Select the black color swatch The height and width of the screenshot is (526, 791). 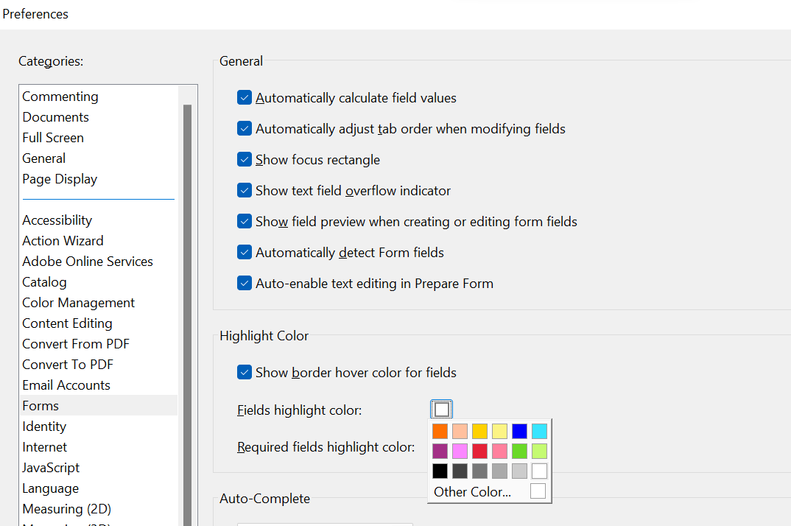440,471
